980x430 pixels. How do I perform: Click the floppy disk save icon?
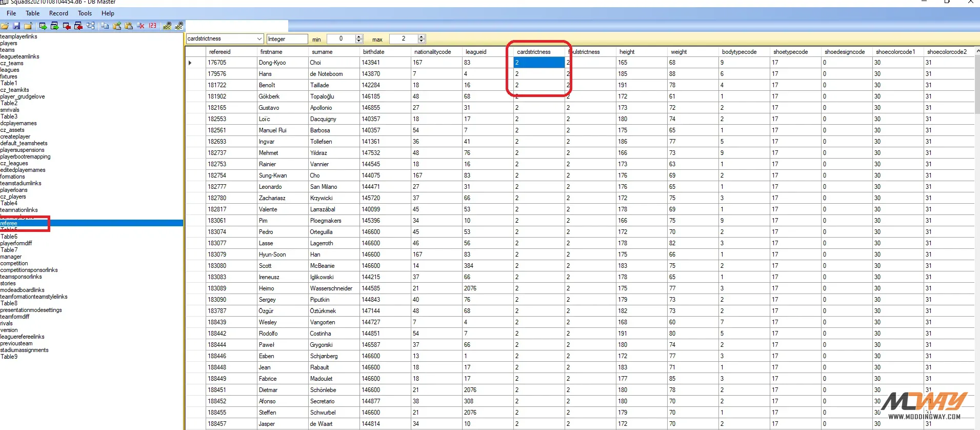click(x=16, y=26)
